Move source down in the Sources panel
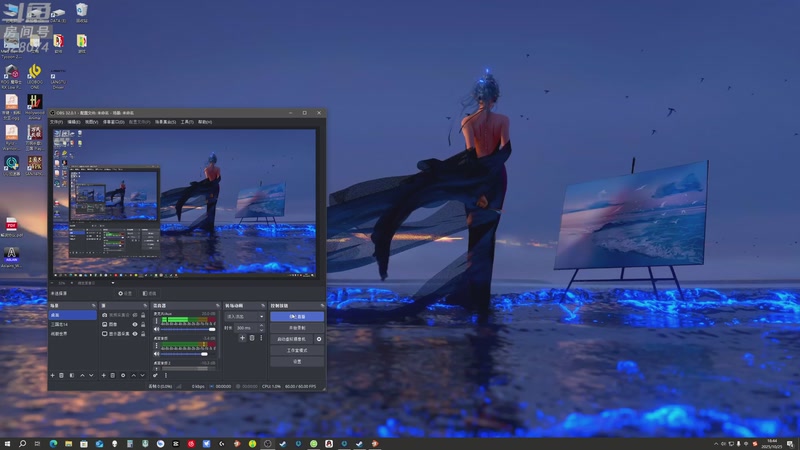The image size is (800, 450). 142,376
